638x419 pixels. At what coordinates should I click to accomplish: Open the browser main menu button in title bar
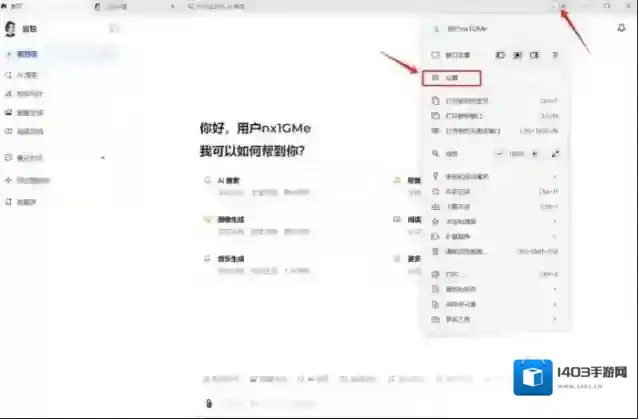(x=564, y=6)
